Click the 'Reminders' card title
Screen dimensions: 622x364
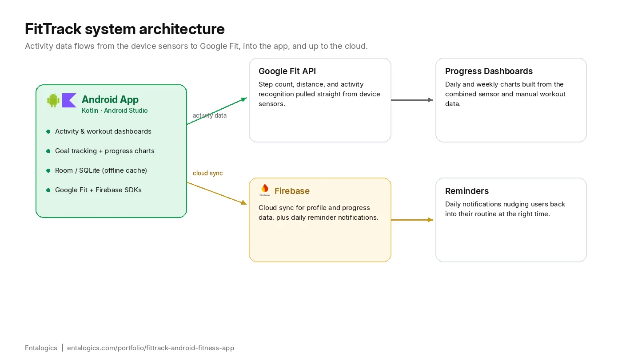click(x=467, y=191)
